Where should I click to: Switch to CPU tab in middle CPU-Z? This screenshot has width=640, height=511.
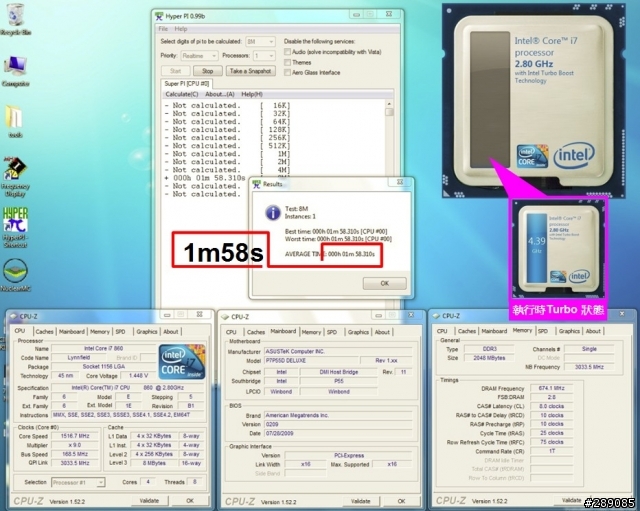(231, 332)
